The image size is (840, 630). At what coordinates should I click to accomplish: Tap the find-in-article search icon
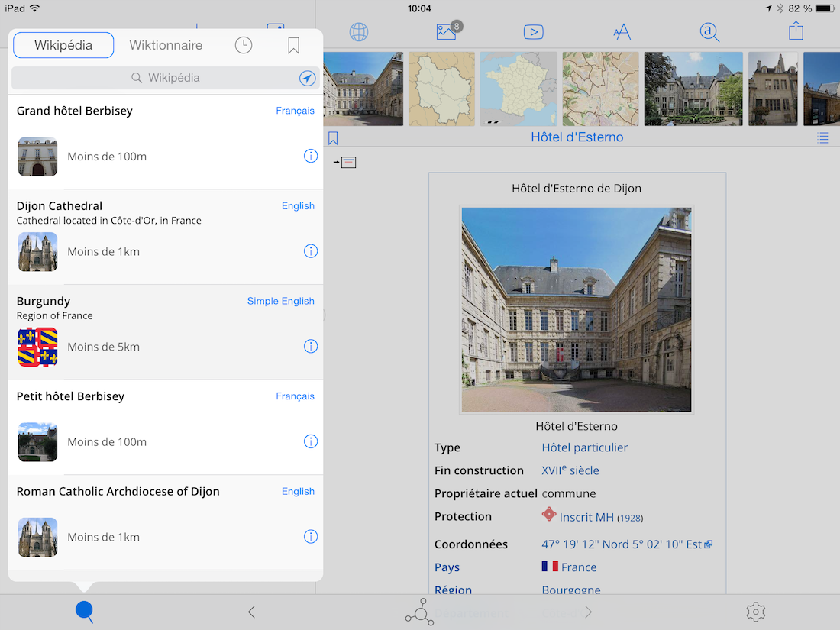709,32
